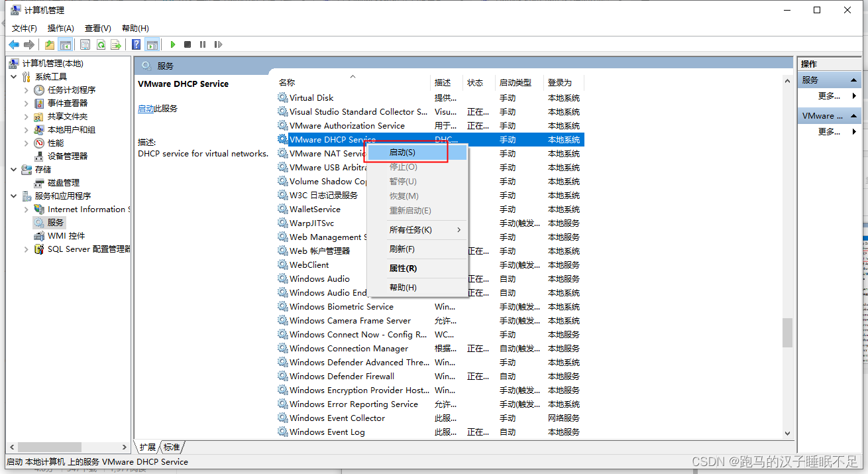
Task: Click the Pause service toolbar icon
Action: (x=202, y=44)
